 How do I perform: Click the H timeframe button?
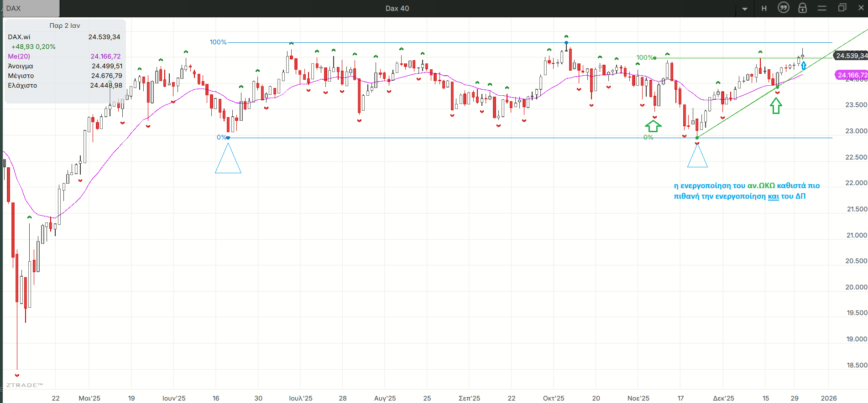(x=764, y=9)
